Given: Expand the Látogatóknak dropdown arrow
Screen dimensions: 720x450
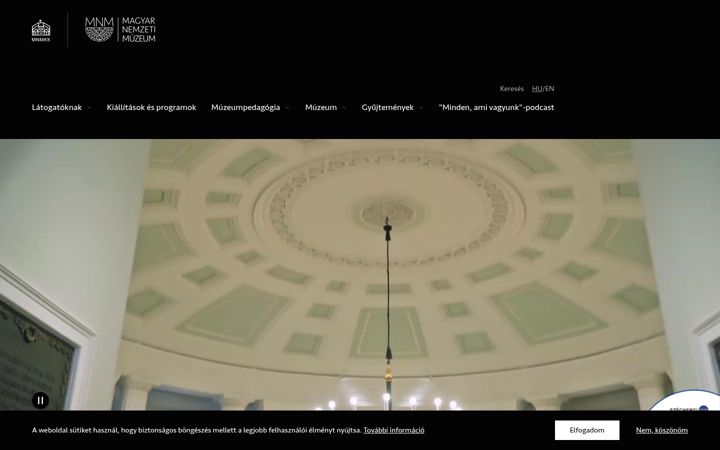Looking at the screenshot, I should pos(90,108).
